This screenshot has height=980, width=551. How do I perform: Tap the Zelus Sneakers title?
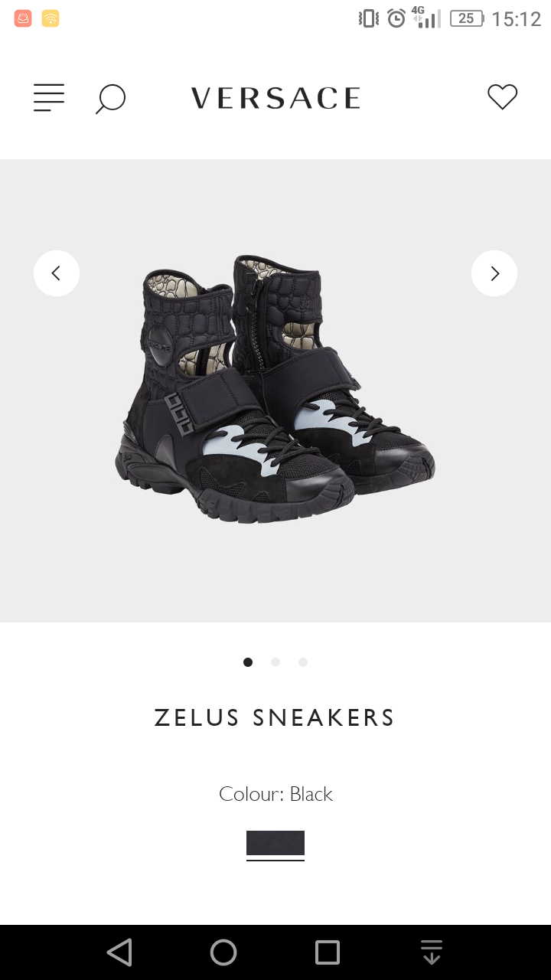[275, 718]
